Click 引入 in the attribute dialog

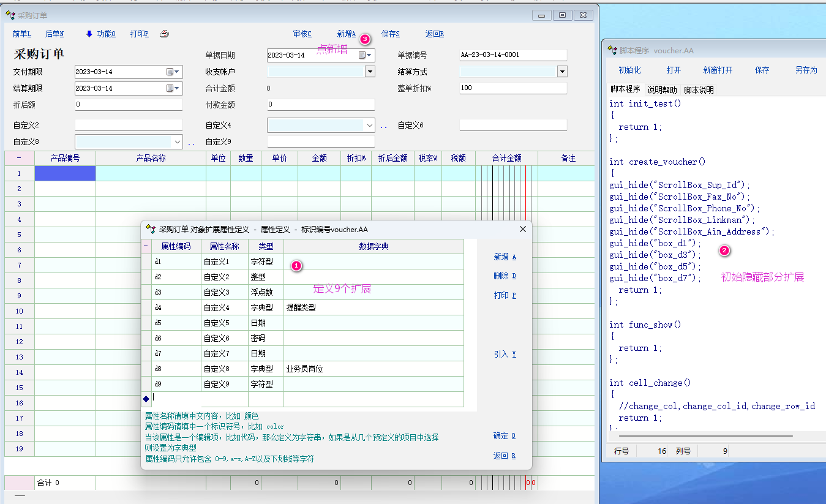(x=505, y=354)
